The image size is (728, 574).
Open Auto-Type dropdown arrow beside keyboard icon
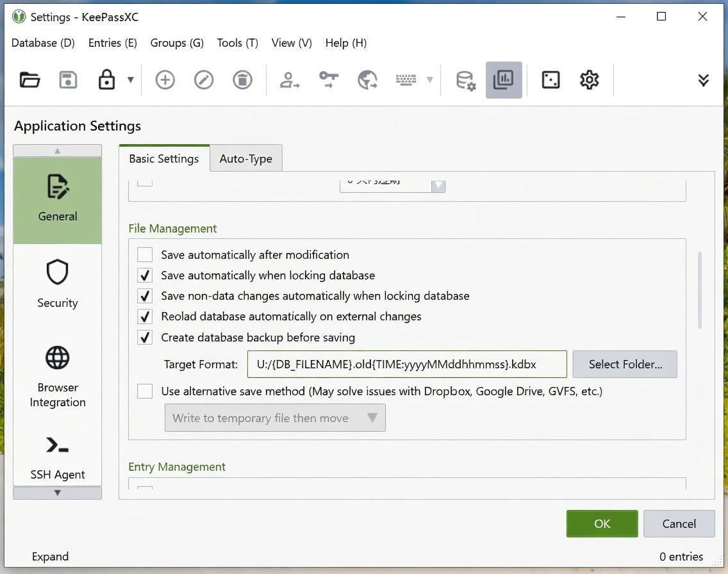point(430,80)
